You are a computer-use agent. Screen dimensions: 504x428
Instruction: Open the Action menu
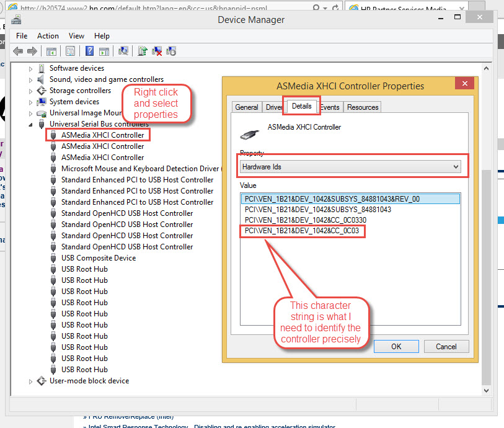(x=48, y=36)
